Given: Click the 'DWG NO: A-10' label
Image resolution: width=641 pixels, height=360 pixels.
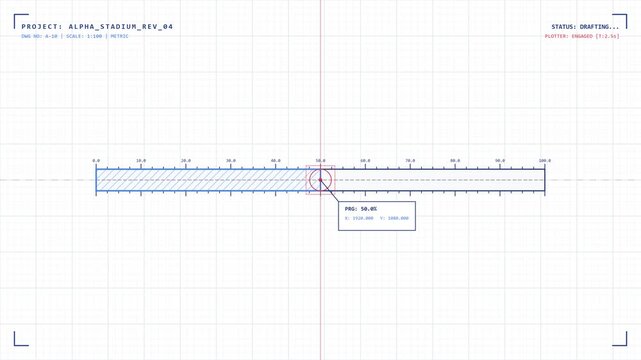Looking at the screenshot, I should (39, 36).
